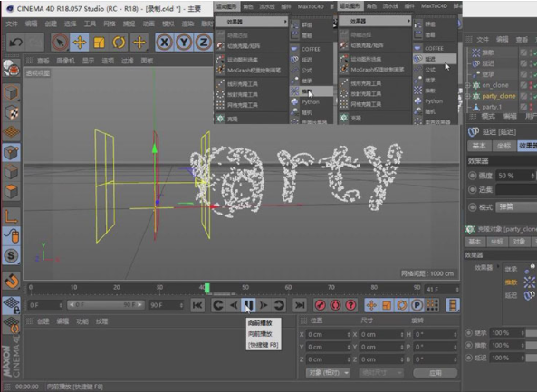Click the 0 F–90 F preview range slider
The image size is (537, 392).
tap(105, 305)
